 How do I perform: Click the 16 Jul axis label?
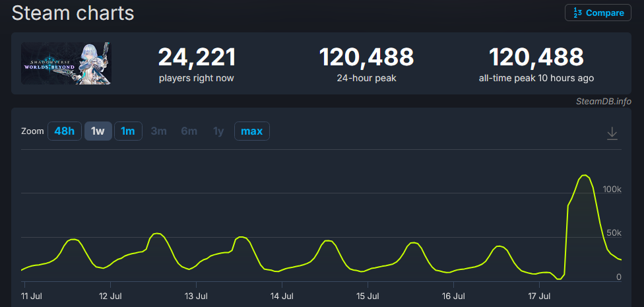(x=454, y=296)
